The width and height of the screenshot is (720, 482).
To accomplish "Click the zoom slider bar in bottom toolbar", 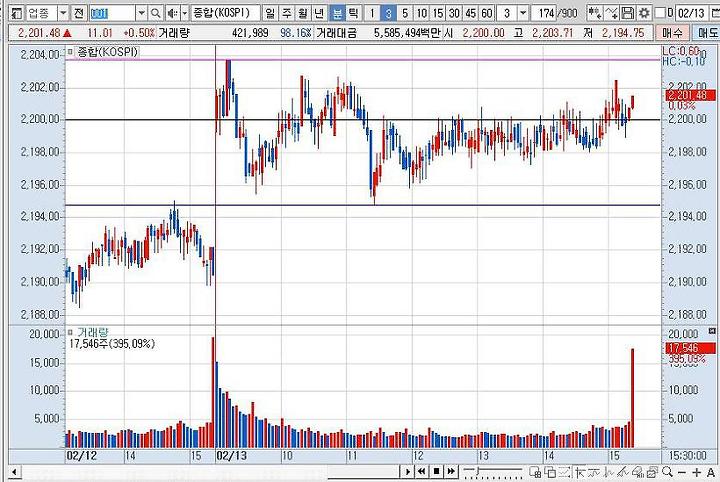I will point(493,471).
